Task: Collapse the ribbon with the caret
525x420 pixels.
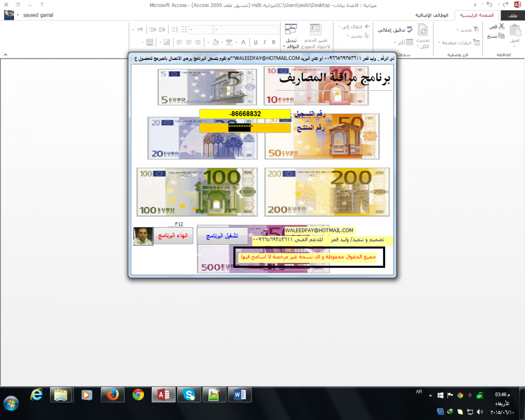Action: (x=6, y=54)
